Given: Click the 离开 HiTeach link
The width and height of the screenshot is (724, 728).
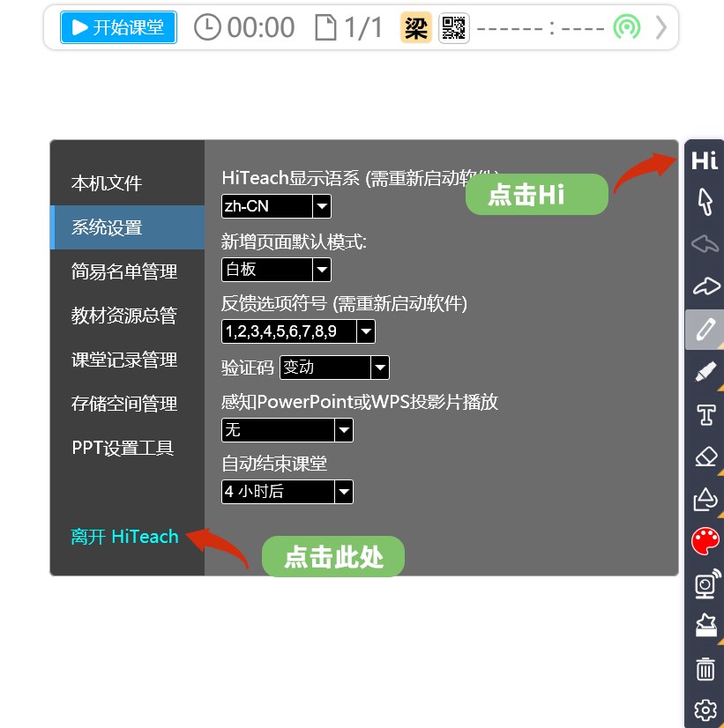Looking at the screenshot, I should 124,537.
